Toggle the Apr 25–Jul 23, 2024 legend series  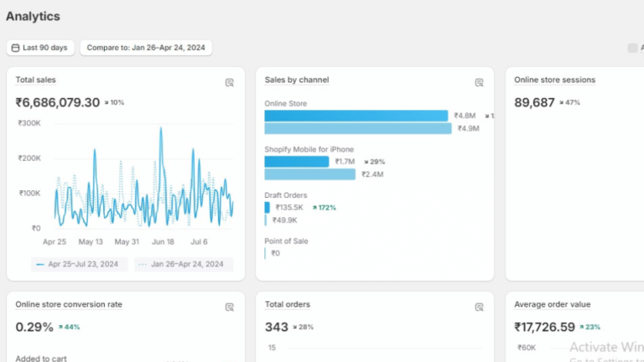pos(80,264)
